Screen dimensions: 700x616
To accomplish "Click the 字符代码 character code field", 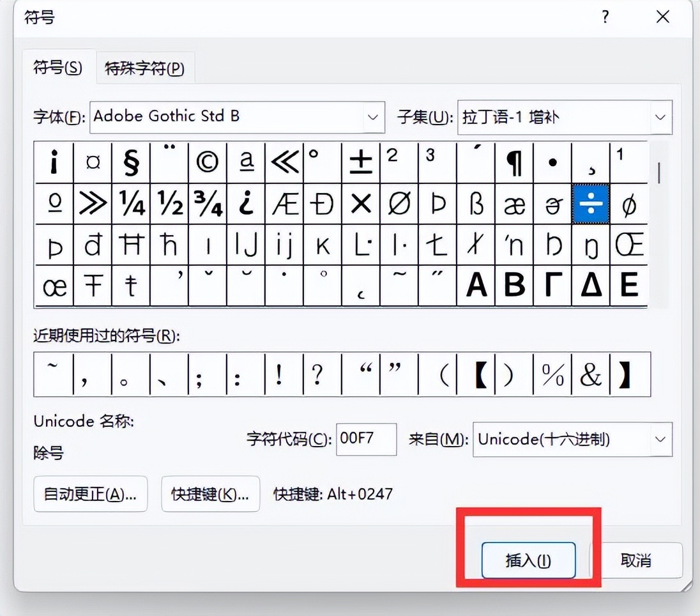I will (x=366, y=440).
